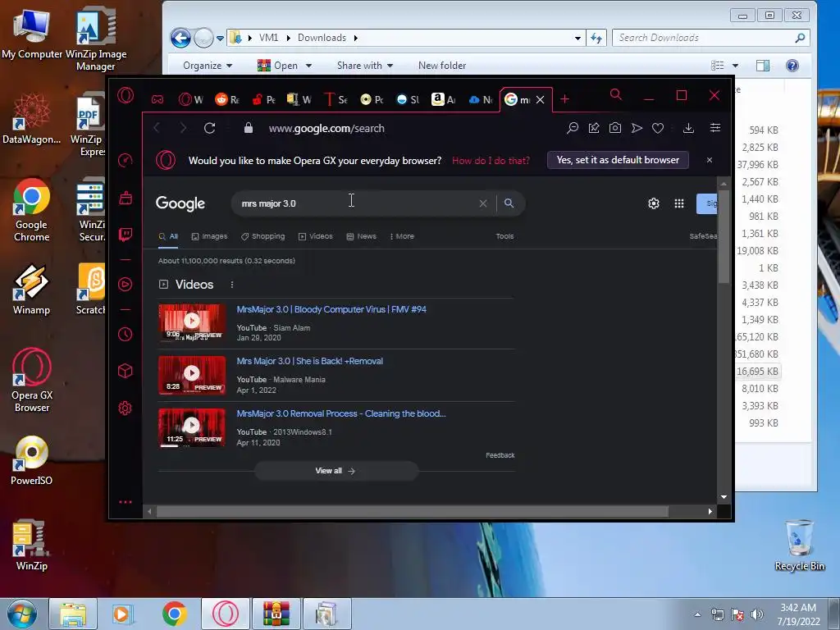
Task: Open change view dropdown in Explorer
Action: point(736,66)
